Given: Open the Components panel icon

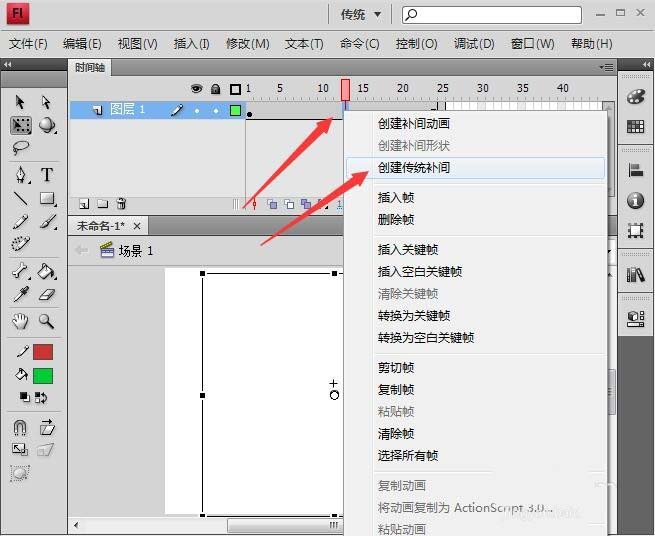Looking at the screenshot, I should click(x=635, y=318).
